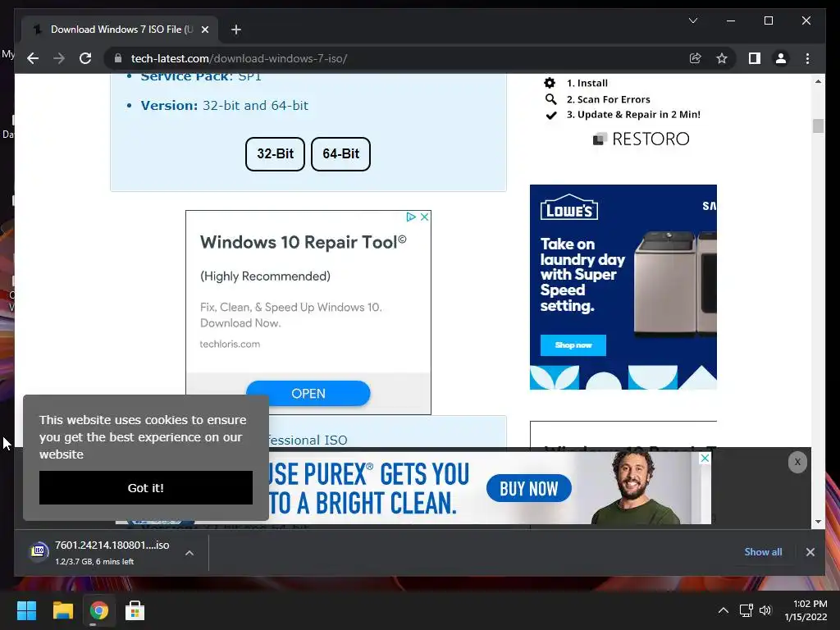Click the RESTORO logo
Screen dimensions: 840x630
641,139
